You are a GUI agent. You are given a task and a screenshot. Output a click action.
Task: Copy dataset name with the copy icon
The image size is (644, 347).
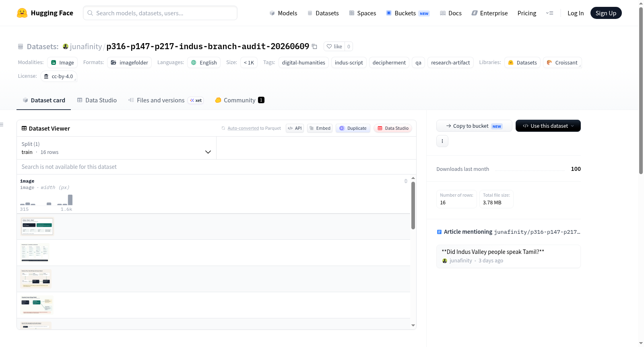coord(315,46)
